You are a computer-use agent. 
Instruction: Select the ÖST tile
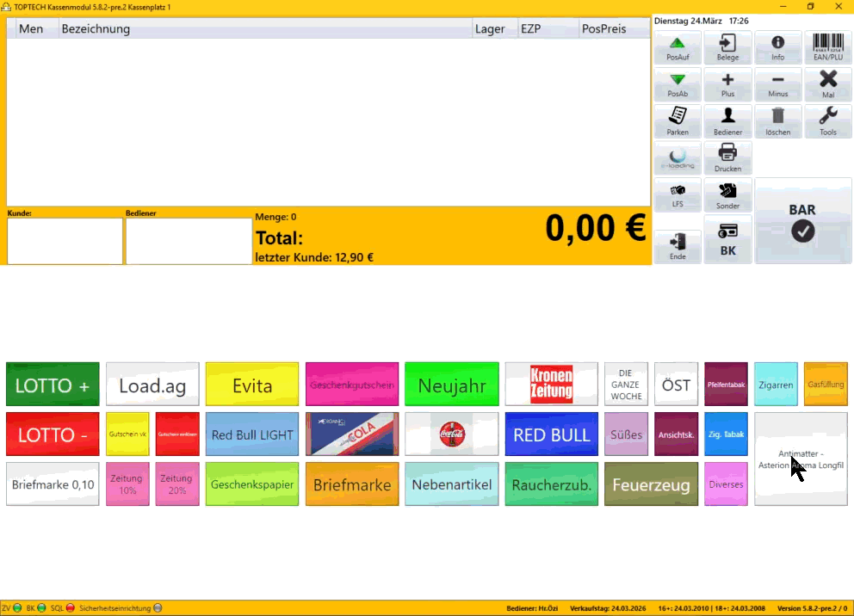pos(676,385)
